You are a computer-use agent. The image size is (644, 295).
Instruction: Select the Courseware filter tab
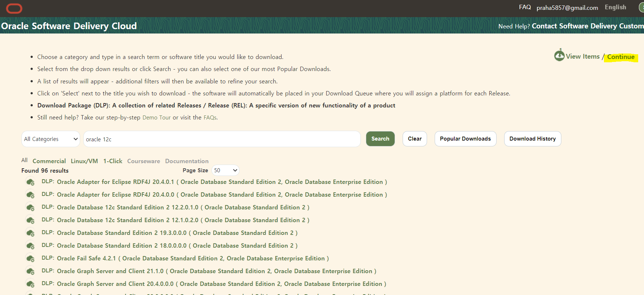click(143, 161)
